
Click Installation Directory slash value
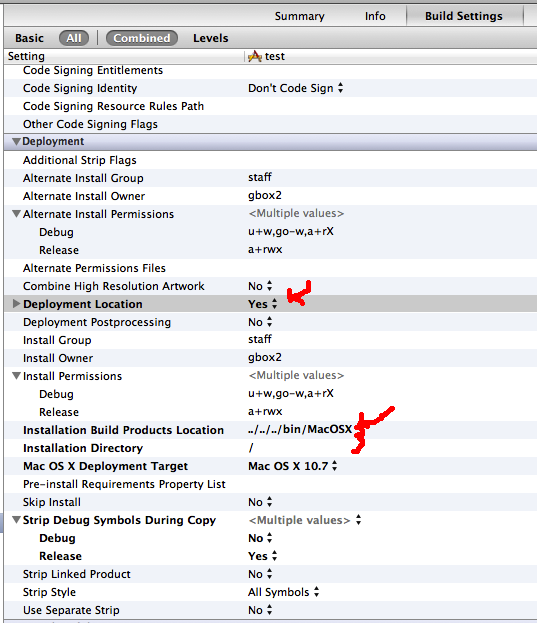click(x=251, y=448)
